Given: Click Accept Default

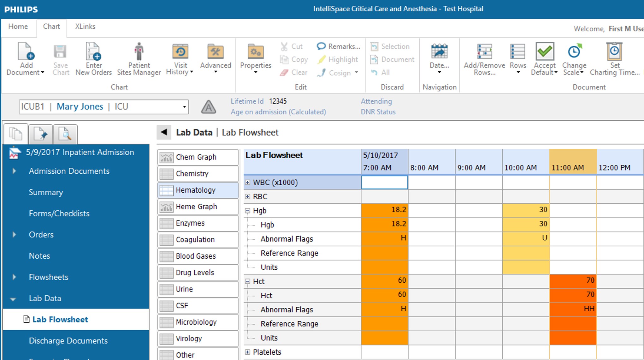Looking at the screenshot, I should [544, 59].
